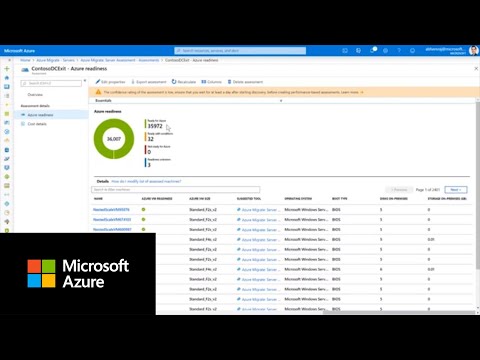Click the Microsoft Azure portal logo text

[x=19, y=51]
